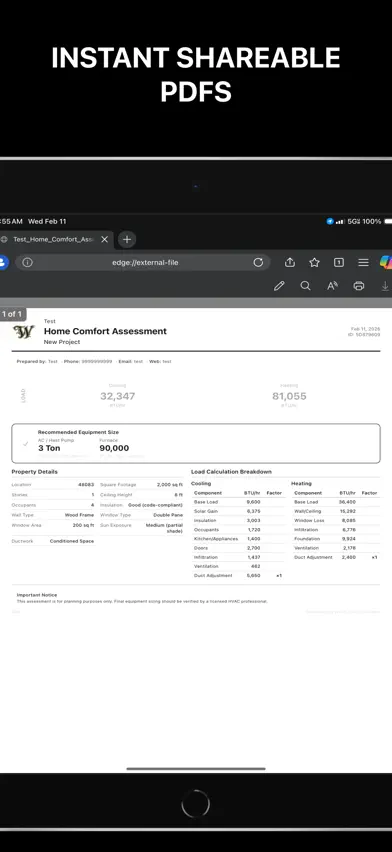
Task: Tap the blue location status icon
Action: [x=329, y=222]
